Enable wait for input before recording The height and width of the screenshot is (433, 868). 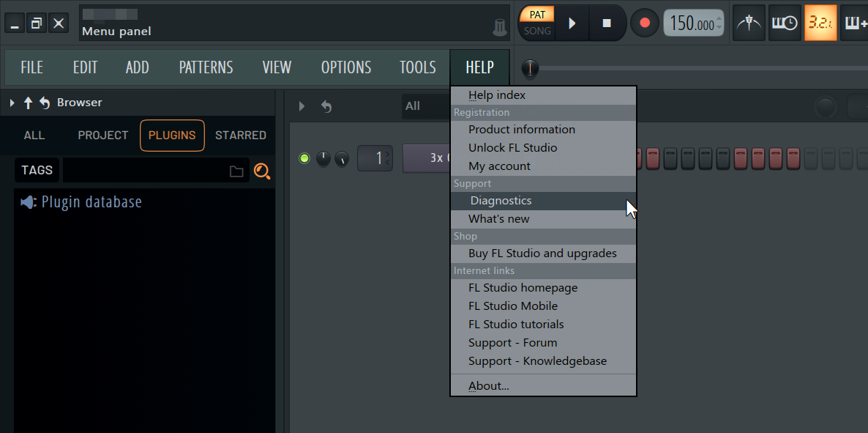pos(785,23)
